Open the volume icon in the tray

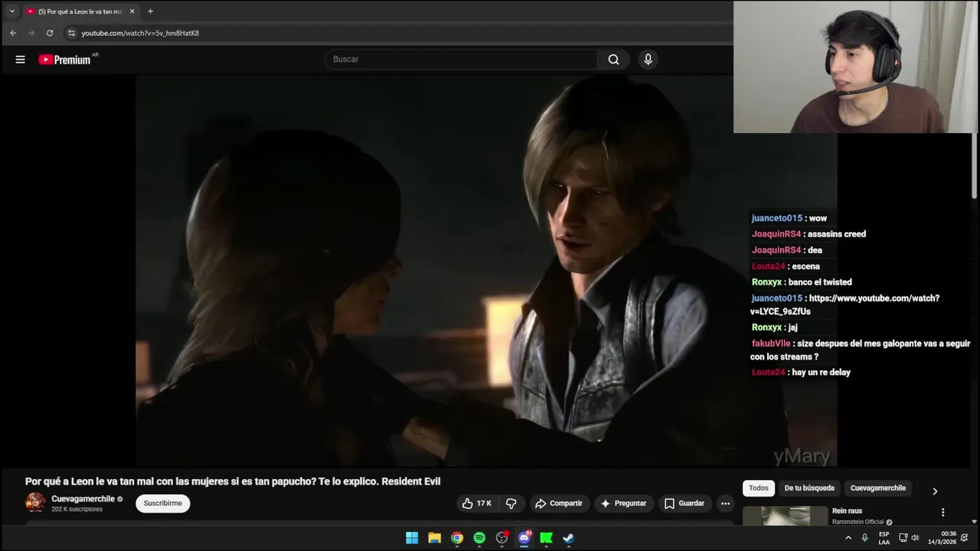tap(915, 538)
